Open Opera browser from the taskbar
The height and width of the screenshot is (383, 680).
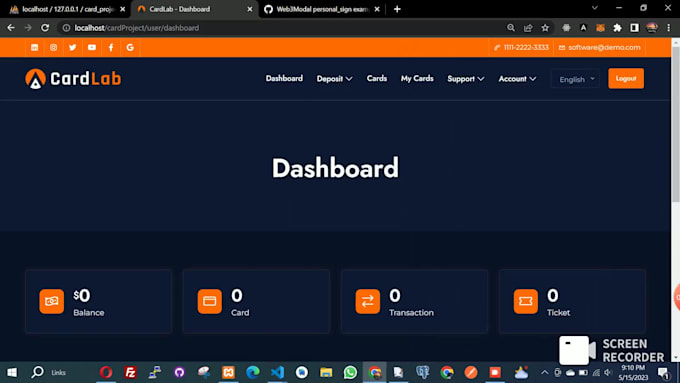106,372
